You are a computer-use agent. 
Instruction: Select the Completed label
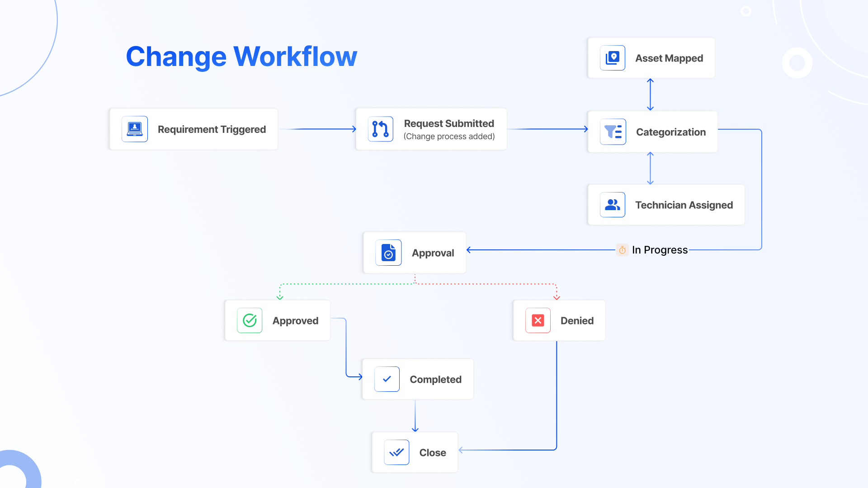435,380
